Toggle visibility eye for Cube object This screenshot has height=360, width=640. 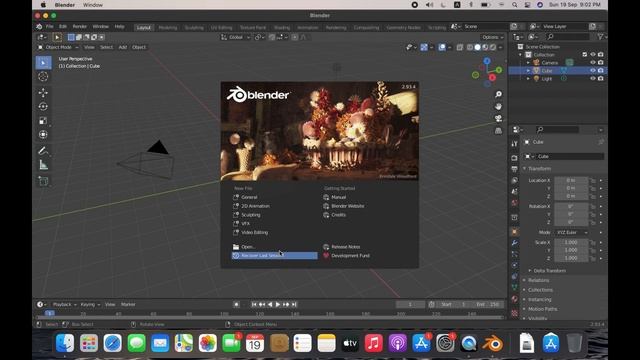tap(593, 71)
